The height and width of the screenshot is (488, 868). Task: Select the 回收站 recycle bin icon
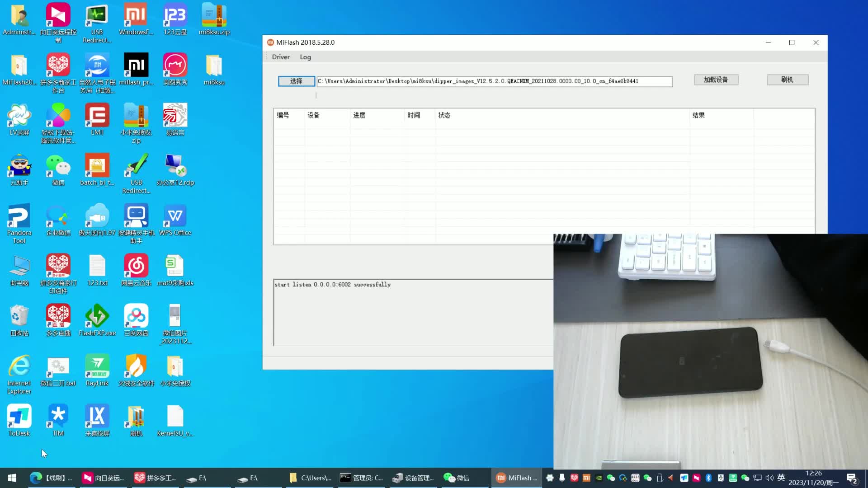click(19, 320)
